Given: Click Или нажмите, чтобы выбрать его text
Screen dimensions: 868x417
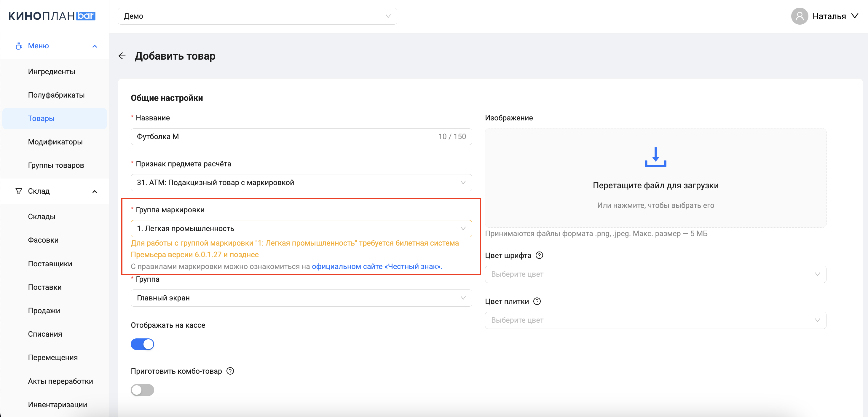Looking at the screenshot, I should point(655,205).
